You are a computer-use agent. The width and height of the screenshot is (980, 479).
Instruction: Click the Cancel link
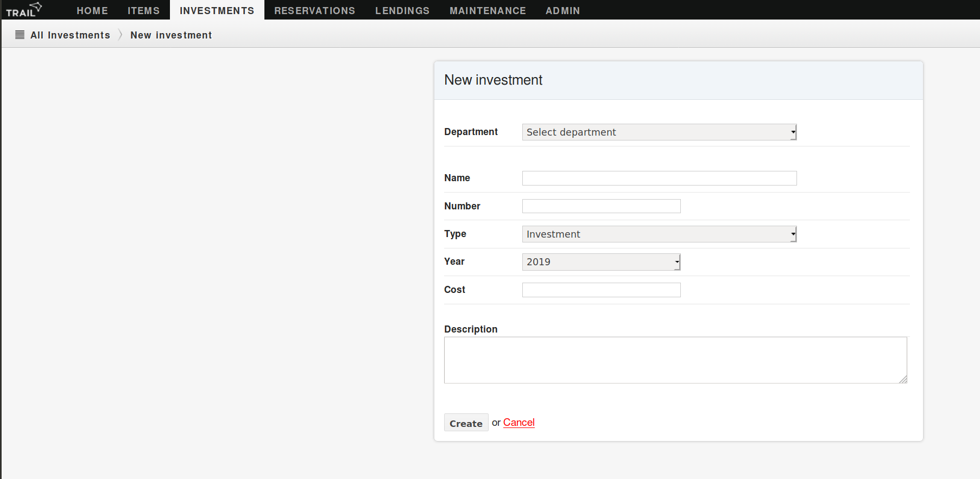[x=519, y=423]
